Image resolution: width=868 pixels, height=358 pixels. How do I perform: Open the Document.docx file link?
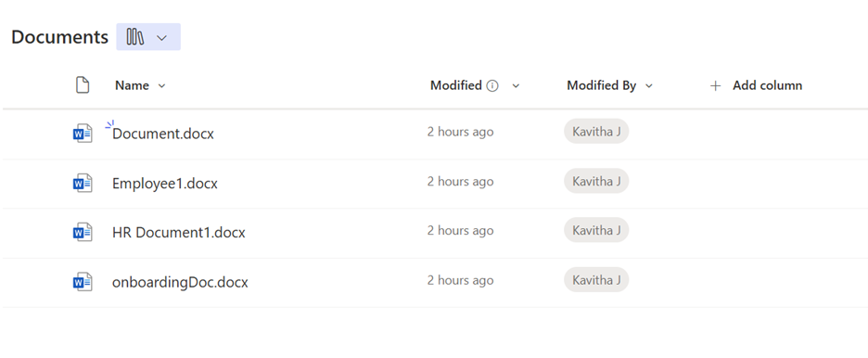[x=163, y=134]
